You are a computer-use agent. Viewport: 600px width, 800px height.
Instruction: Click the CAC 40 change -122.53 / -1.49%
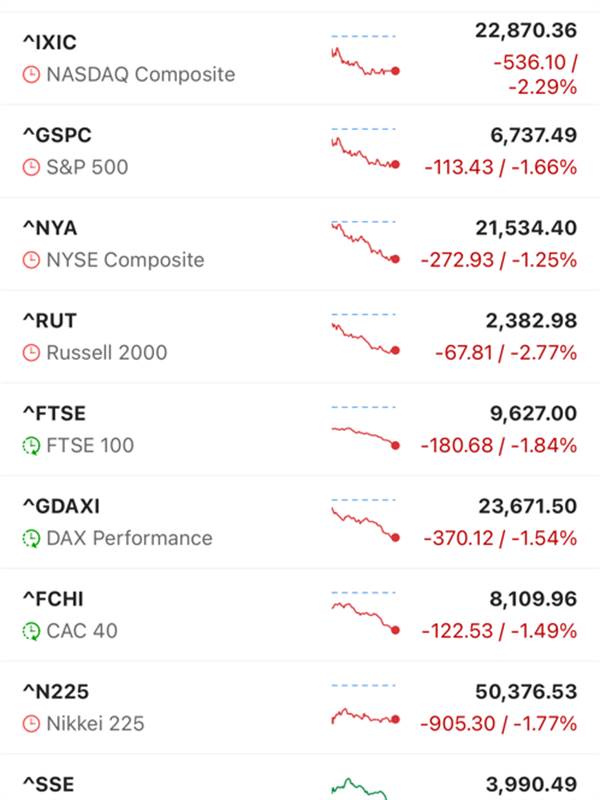(500, 631)
